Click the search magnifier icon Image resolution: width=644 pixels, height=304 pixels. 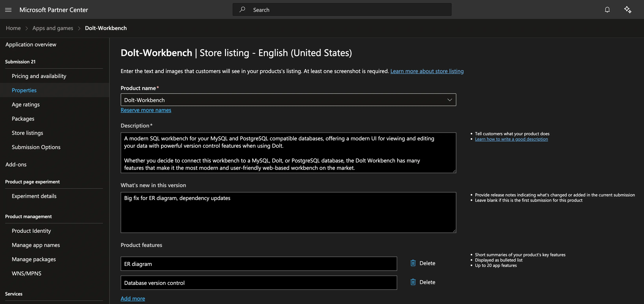tap(242, 9)
